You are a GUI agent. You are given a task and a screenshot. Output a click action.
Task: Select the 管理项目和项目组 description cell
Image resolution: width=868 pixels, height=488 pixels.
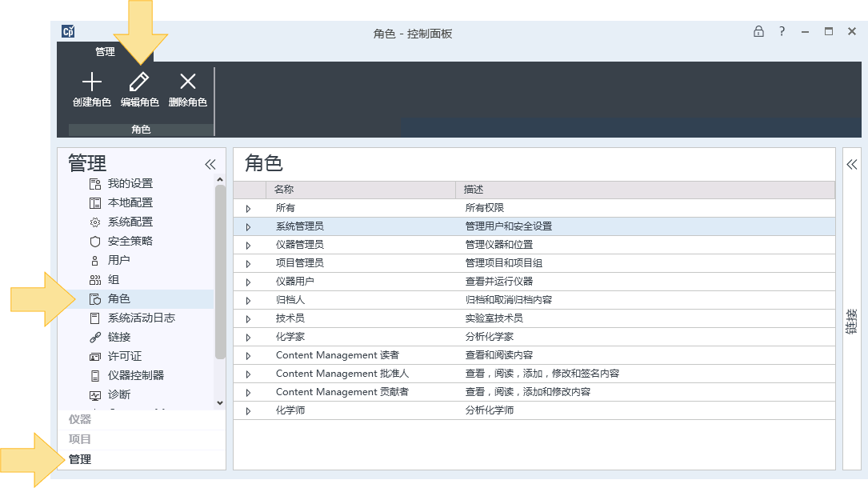tap(503, 263)
